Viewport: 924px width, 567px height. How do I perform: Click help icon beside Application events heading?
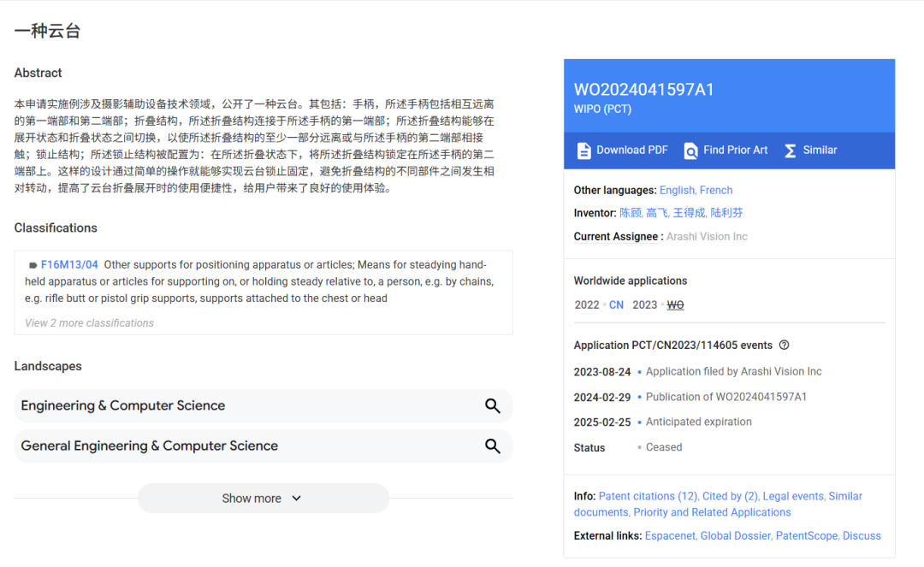(784, 346)
